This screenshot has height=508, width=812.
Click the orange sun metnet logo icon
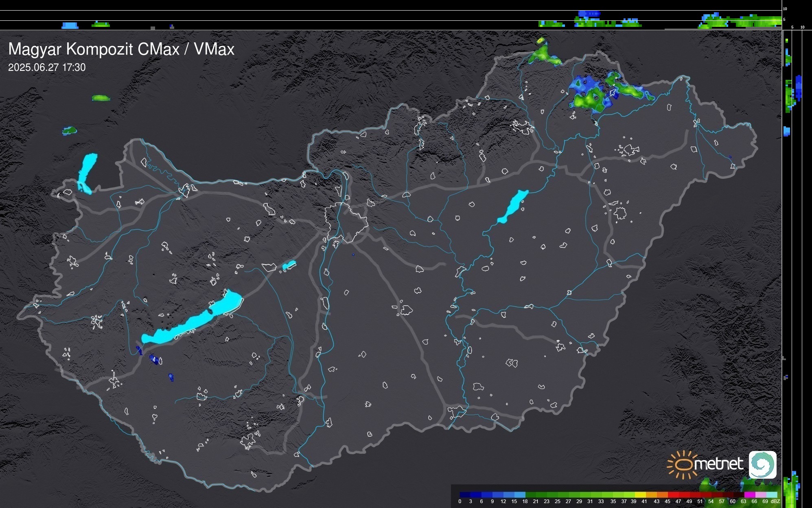click(x=683, y=464)
